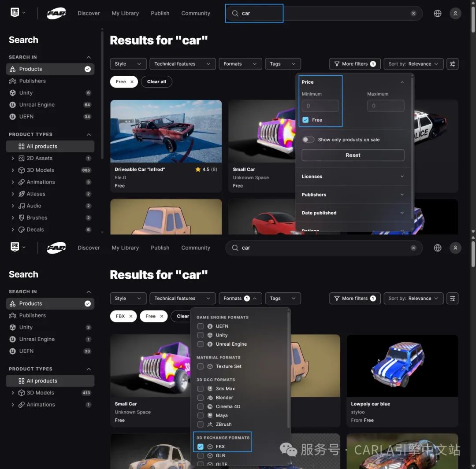Click Publishers people icon in upper sidebar
This screenshot has height=469, width=476.
pos(12,81)
